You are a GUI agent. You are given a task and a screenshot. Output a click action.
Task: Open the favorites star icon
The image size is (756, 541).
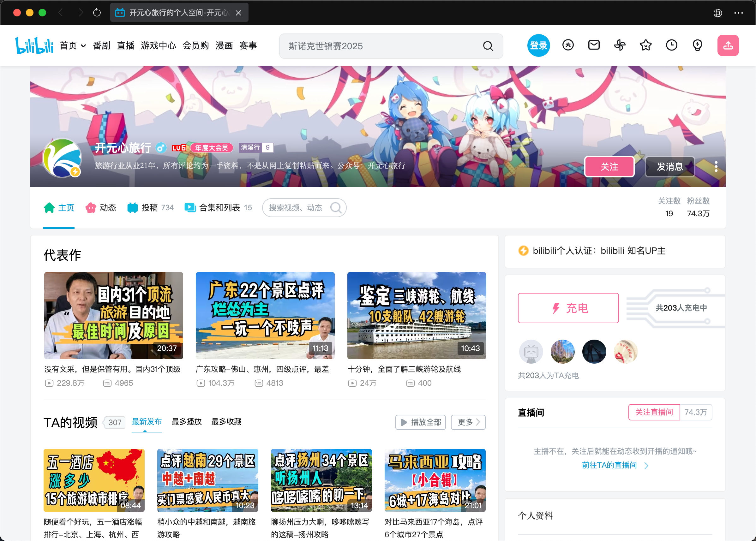[646, 45]
